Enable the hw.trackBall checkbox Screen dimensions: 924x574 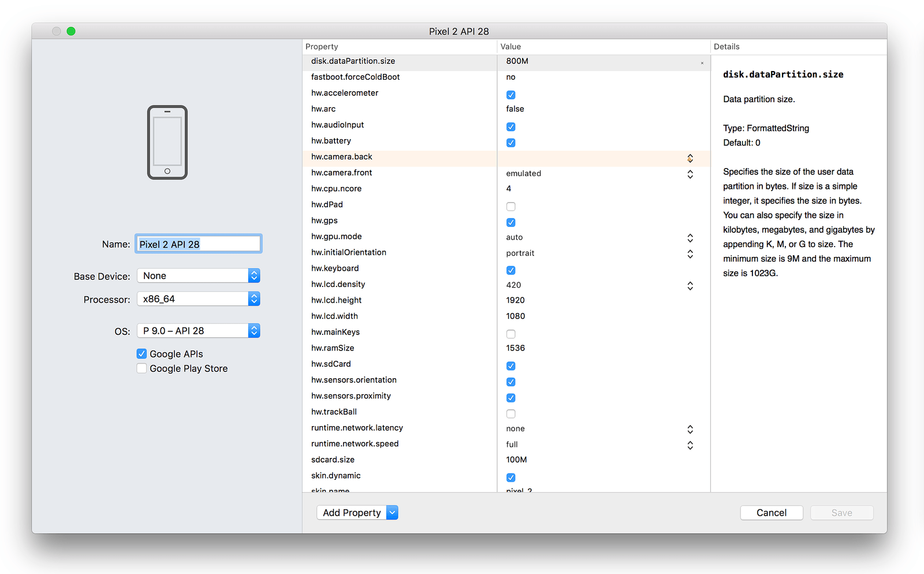click(x=511, y=413)
